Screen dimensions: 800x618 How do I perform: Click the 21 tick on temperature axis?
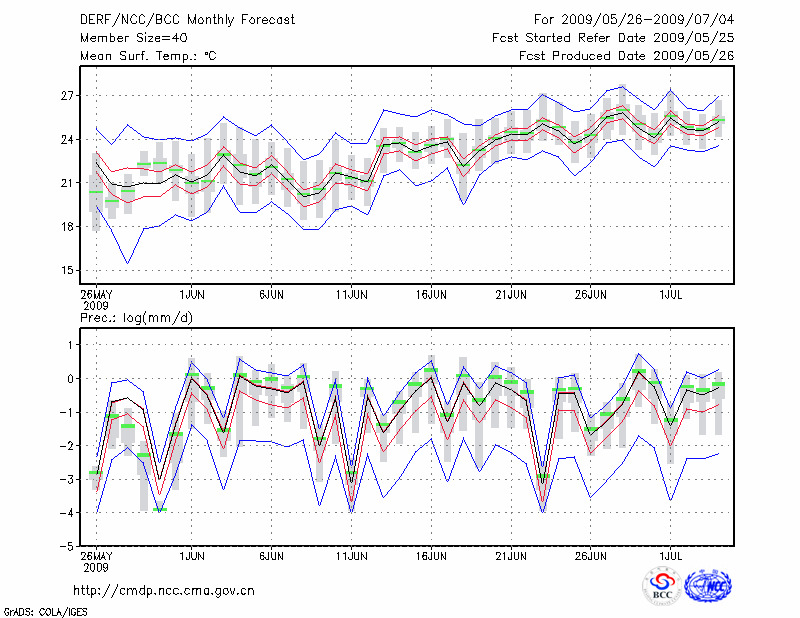point(68,183)
